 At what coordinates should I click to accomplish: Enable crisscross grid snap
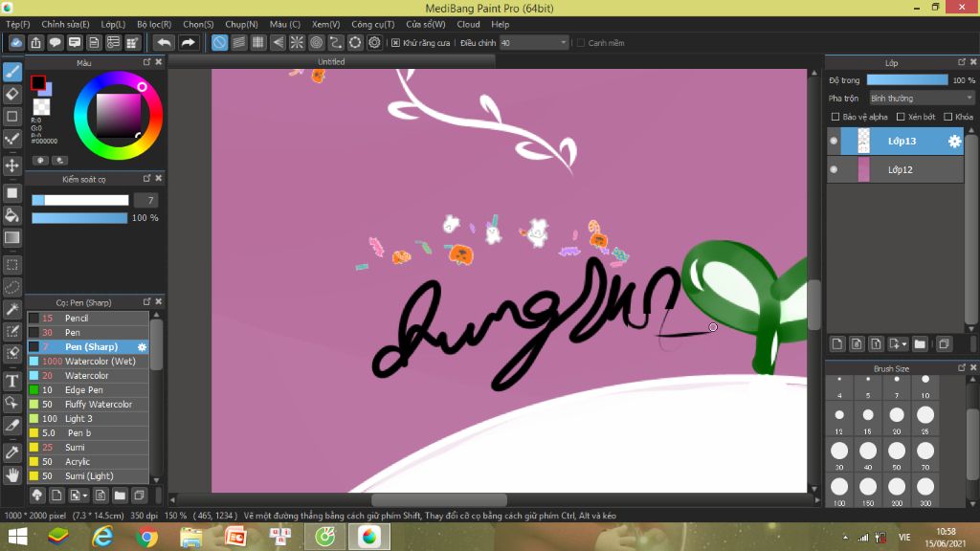[x=258, y=42]
